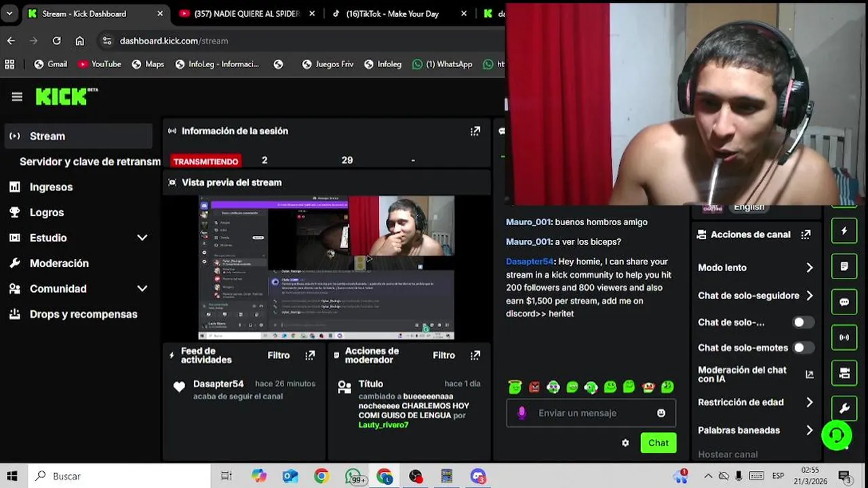Open Discord from the taskbar
This screenshot has width=868, height=488.
coord(478,476)
